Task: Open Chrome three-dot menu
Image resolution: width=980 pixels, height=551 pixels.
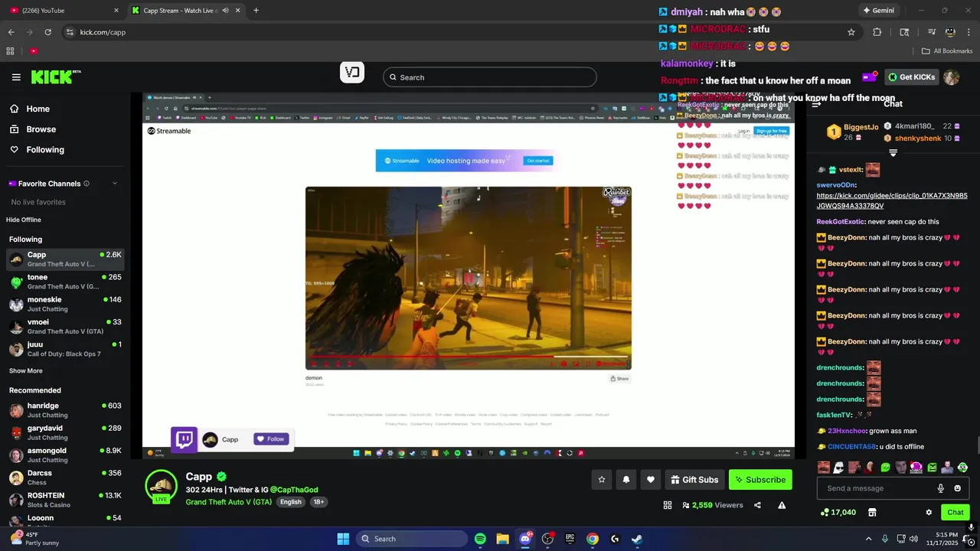Action: pyautogui.click(x=969, y=32)
